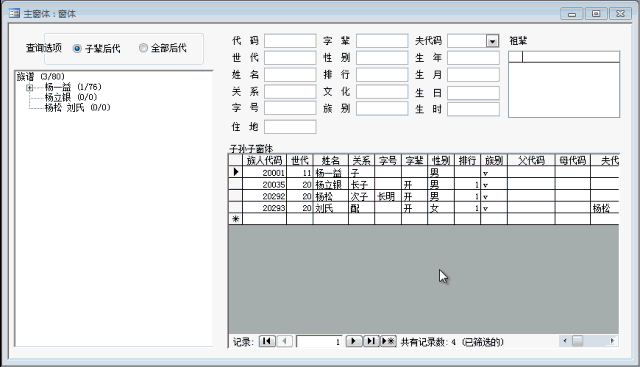The height and width of the screenshot is (367, 640).
Task: Expand the 杨一益 tree node
Action: (x=29, y=87)
